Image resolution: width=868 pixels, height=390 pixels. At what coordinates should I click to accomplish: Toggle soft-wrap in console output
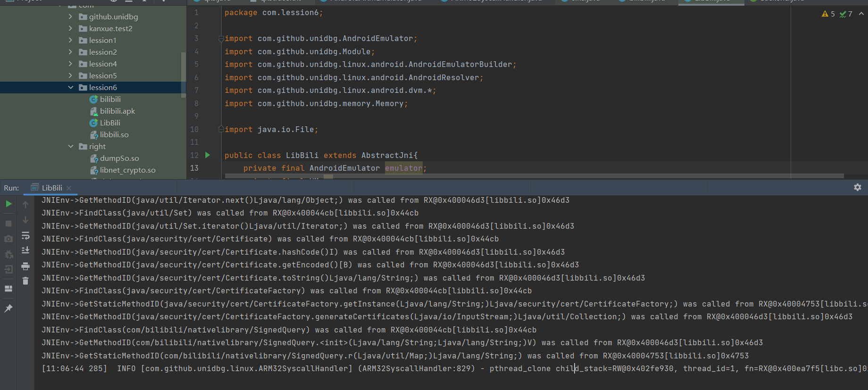pos(25,235)
